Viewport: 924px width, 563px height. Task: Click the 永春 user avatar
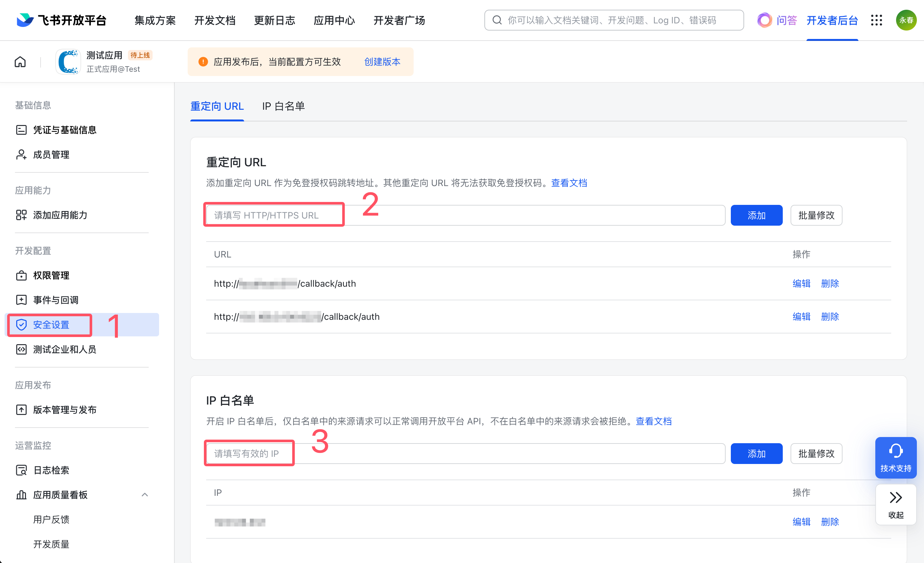click(906, 20)
